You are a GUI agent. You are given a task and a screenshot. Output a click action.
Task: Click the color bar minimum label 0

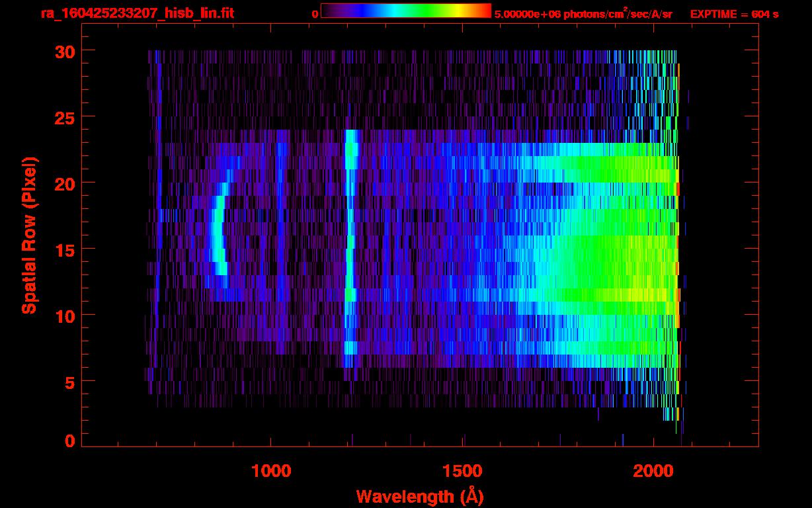tap(315, 14)
